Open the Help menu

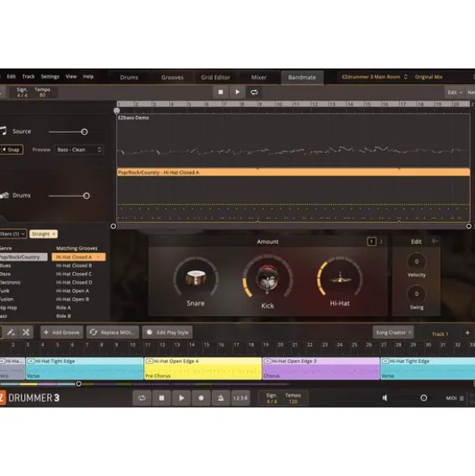pos(89,77)
